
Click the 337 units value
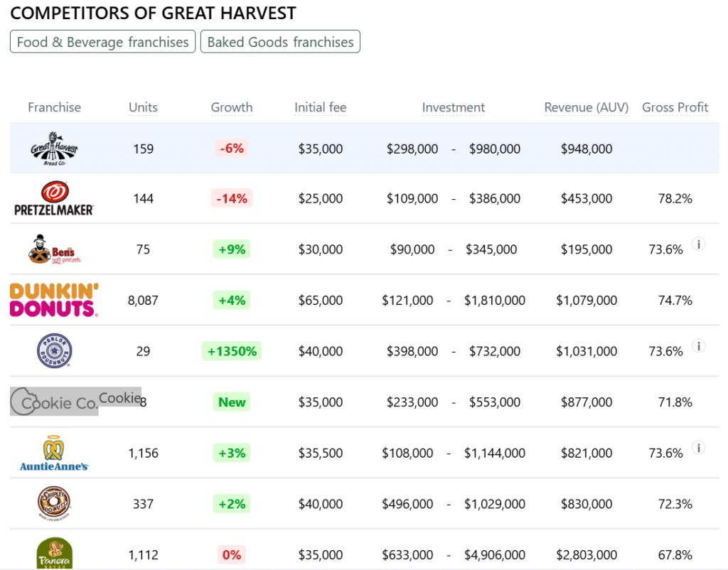pyautogui.click(x=143, y=504)
